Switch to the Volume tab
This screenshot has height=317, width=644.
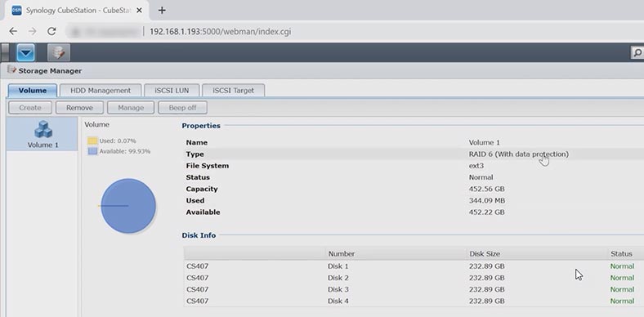coord(33,91)
